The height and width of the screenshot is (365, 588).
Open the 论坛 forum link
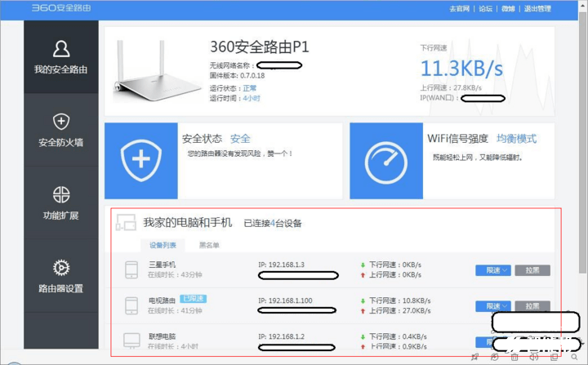tap(486, 9)
